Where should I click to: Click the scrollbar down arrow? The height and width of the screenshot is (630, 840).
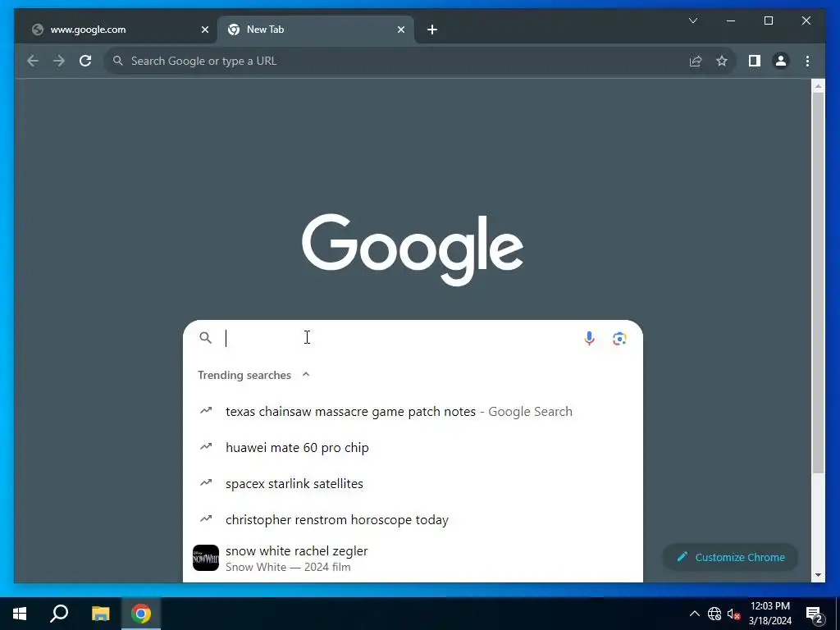coord(818,575)
